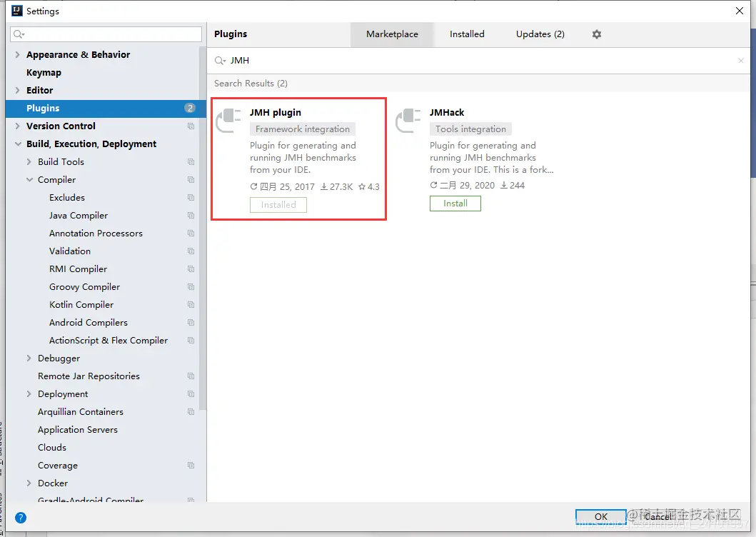Open Application Servers settings
This screenshot has height=537, width=756.
pos(78,429)
